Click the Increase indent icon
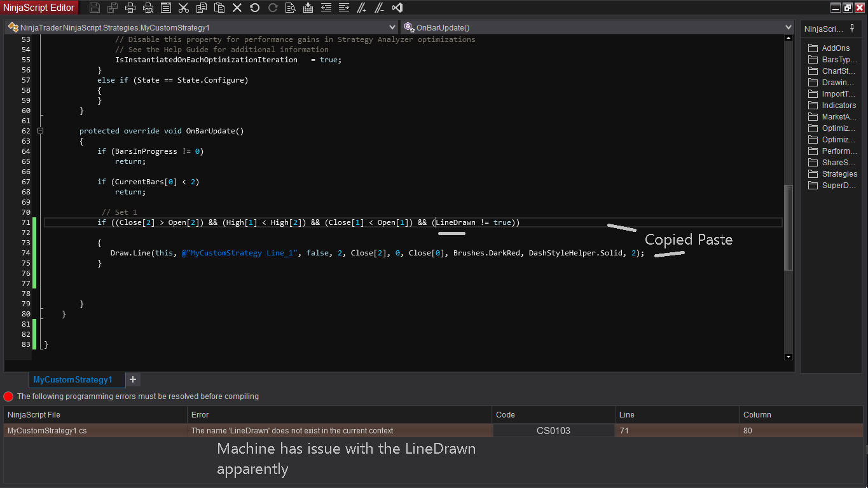The image size is (868, 488). point(344,8)
